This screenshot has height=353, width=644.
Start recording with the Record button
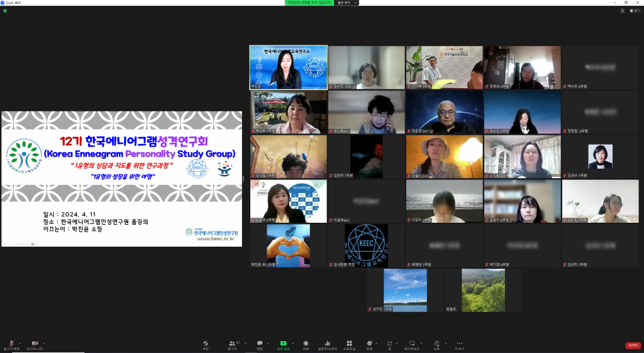(306, 345)
